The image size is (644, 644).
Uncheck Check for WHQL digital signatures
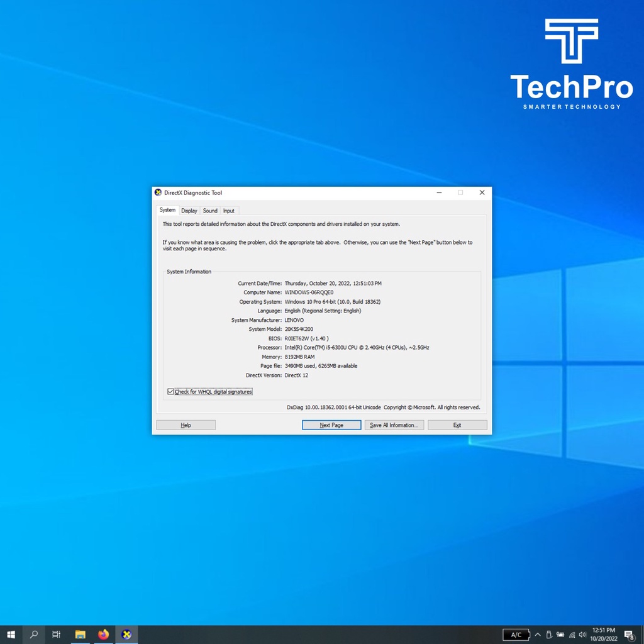coord(170,392)
